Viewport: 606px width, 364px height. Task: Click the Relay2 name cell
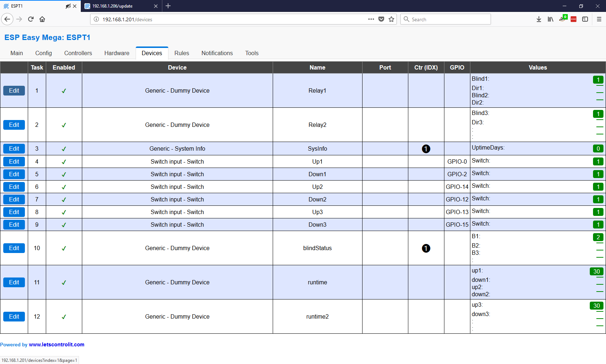click(x=317, y=125)
